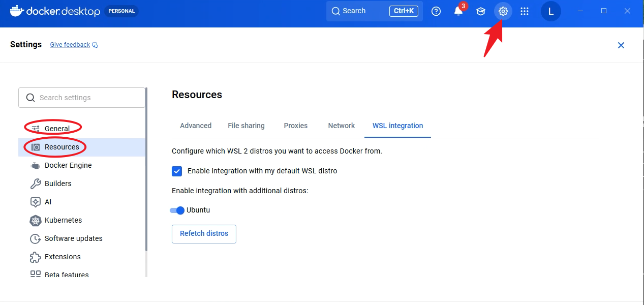Viewport: 644px width, 305px height.
Task: Open Builders settings section
Action: [82, 184]
